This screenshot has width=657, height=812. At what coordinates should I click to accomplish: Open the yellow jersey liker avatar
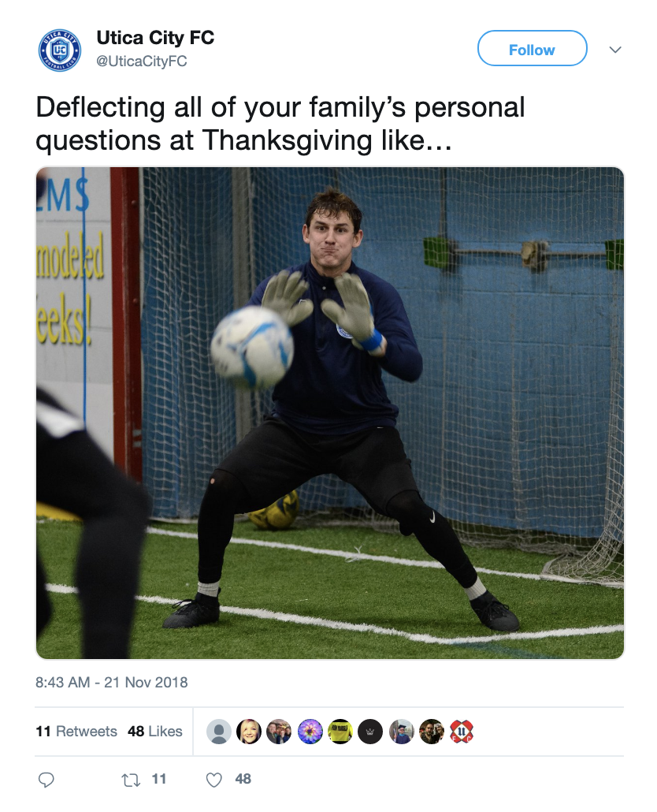point(340,732)
